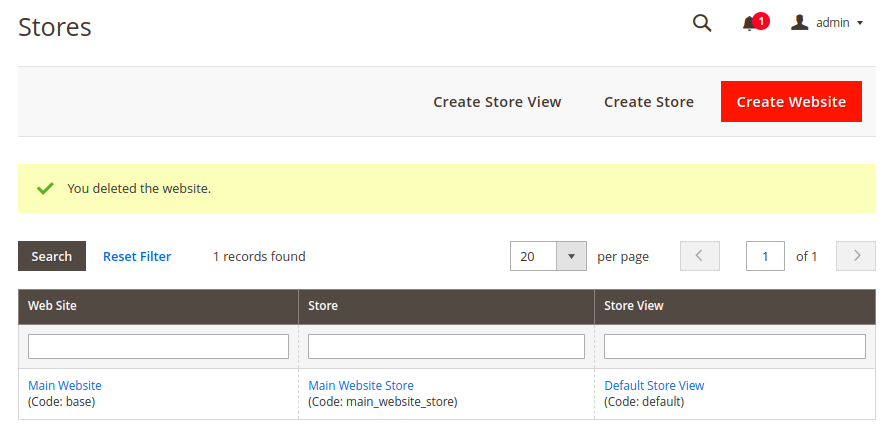Focus the Web Site filter input field
The height and width of the screenshot is (438, 887).
point(158,346)
